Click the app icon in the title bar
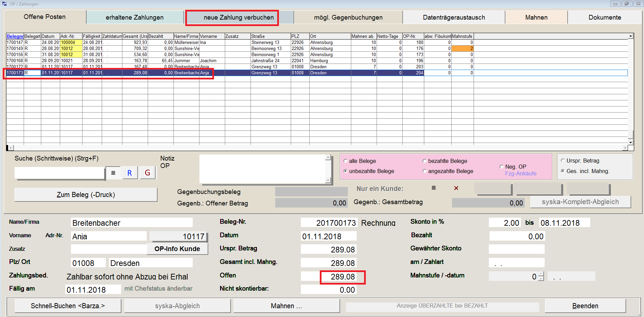 coord(4,4)
